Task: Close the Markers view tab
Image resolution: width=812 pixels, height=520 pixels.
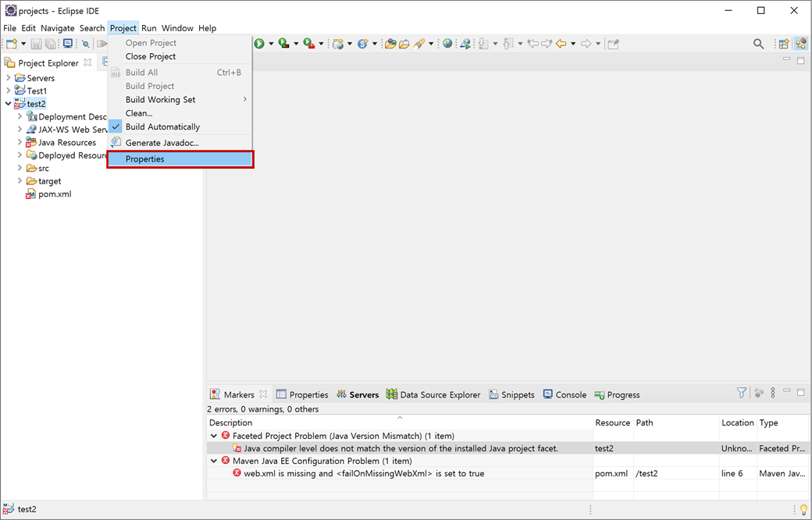Action: (263, 394)
